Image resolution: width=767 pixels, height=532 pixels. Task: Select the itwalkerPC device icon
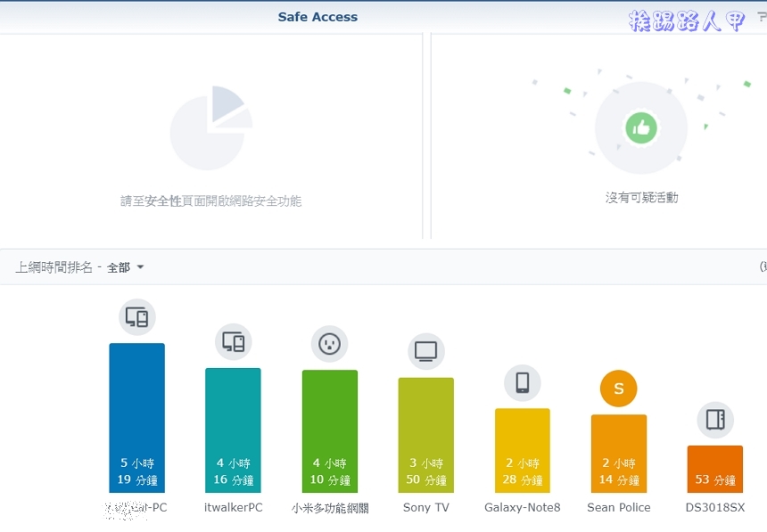click(x=234, y=342)
